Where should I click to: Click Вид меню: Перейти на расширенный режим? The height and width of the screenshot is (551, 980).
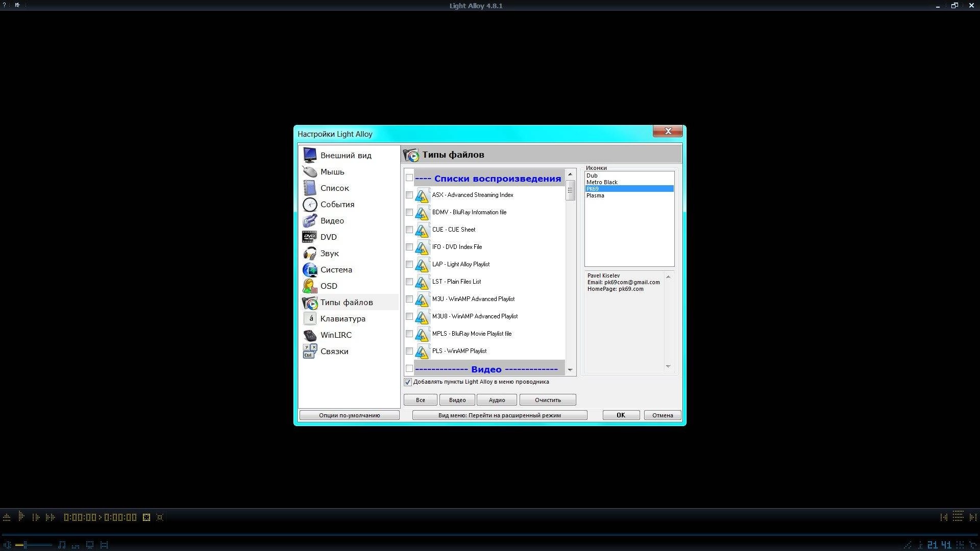tap(500, 415)
